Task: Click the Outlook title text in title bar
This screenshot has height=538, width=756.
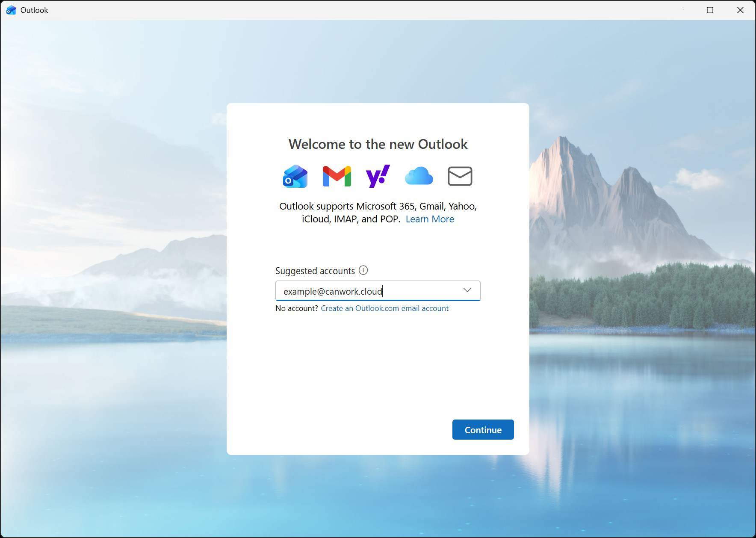Action: (x=34, y=10)
